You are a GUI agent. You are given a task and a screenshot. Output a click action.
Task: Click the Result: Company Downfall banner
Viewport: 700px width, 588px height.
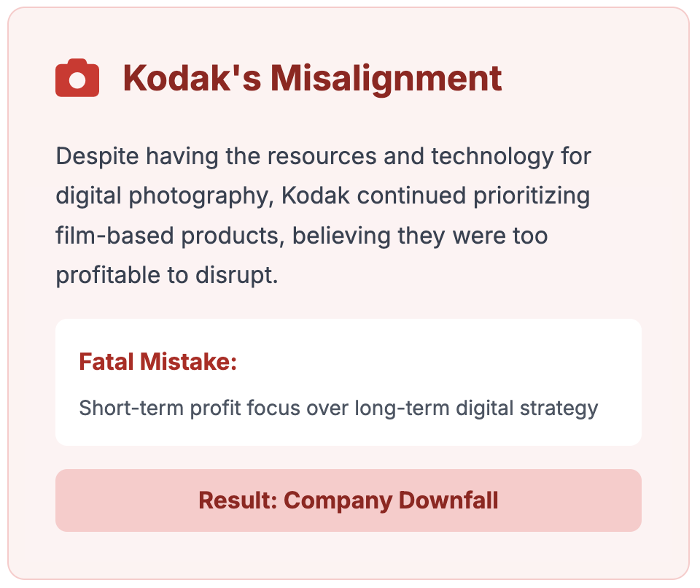point(349,500)
